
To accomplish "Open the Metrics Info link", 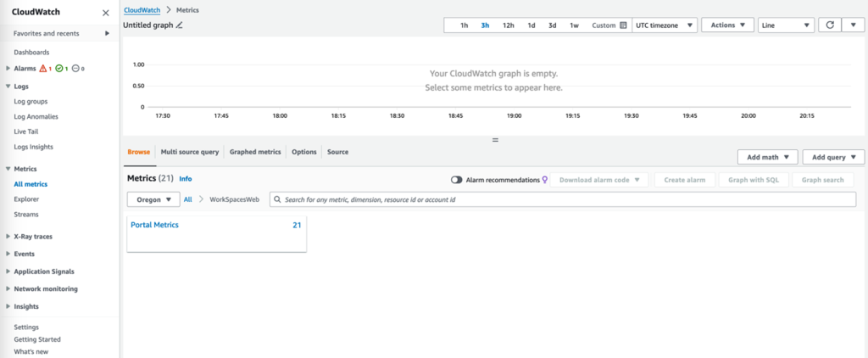I will pos(186,179).
